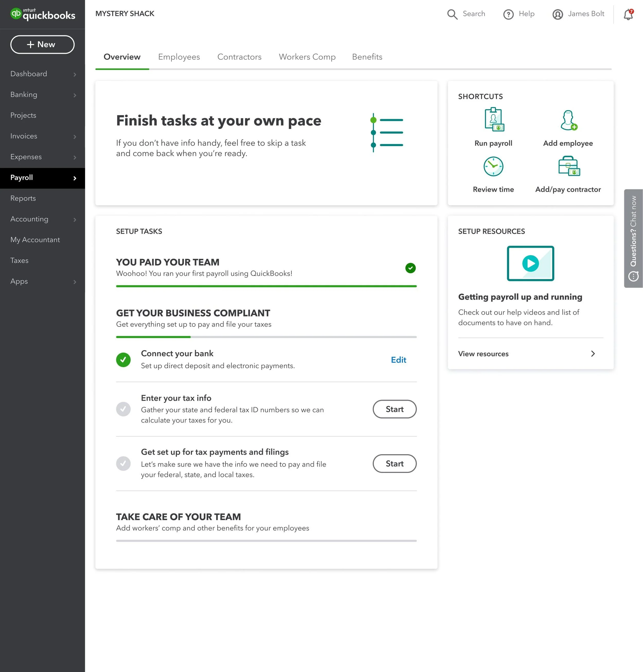Click the Search magnifier icon
The width and height of the screenshot is (643, 672).
tap(452, 14)
